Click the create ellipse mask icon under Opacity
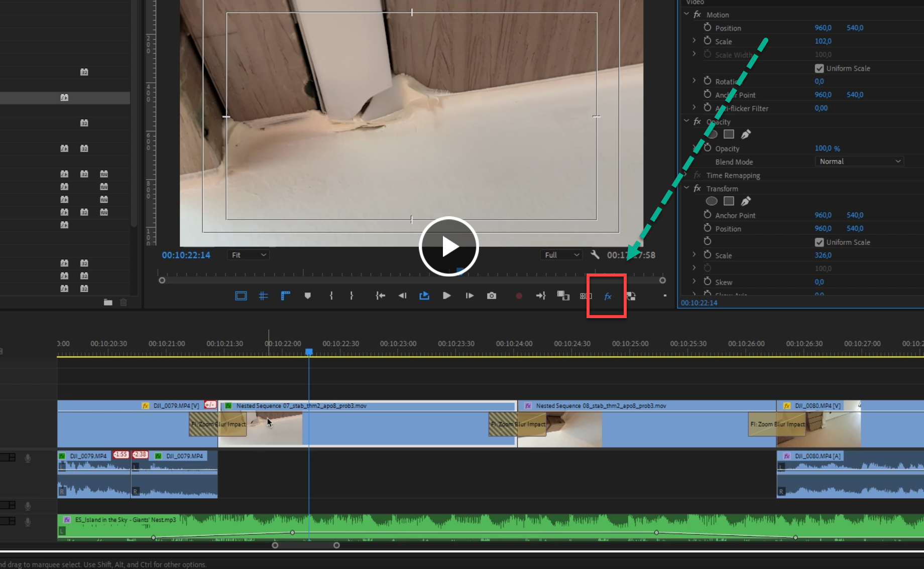Screen dimensions: 924x569 pos(712,134)
